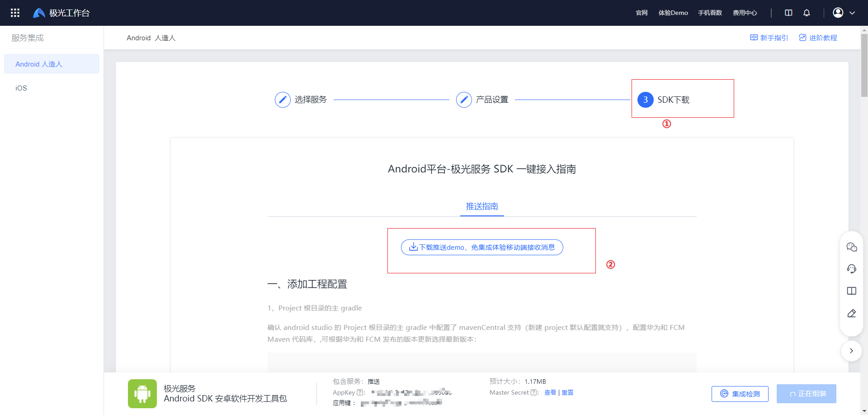
Task: Click the 服务集成 sidebar heading
Action: click(x=28, y=38)
